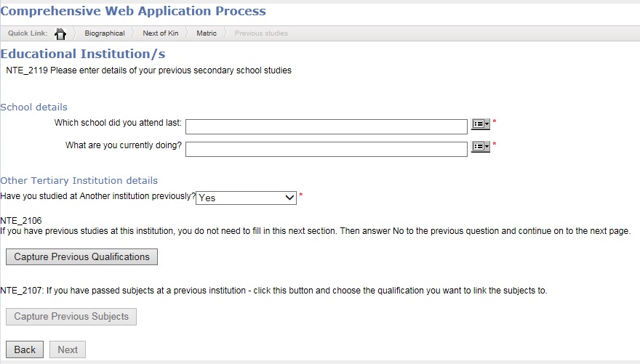Click the home icon in Quick Link bar
Image resolution: width=640 pixels, height=364 pixels.
click(x=60, y=33)
